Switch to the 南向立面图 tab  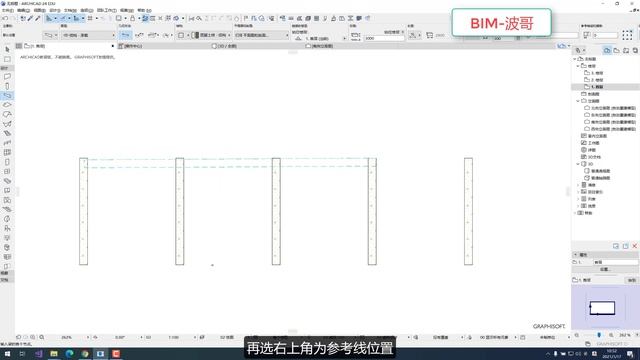[319, 46]
